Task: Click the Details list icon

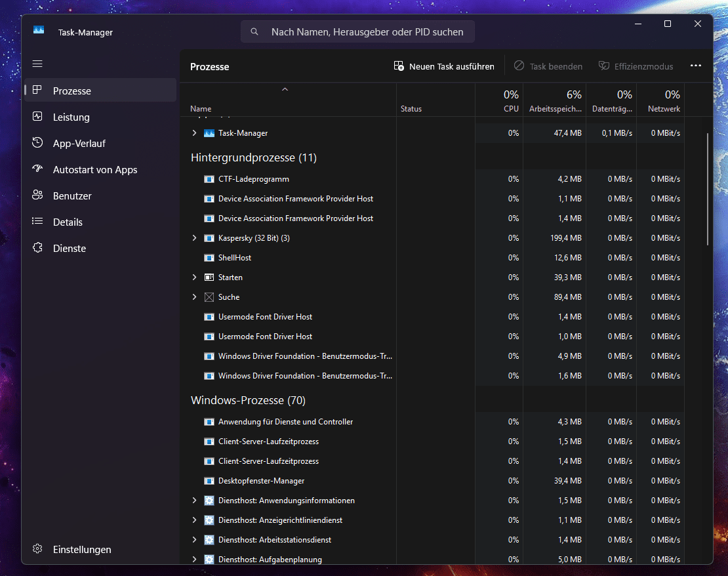Action: (37, 221)
